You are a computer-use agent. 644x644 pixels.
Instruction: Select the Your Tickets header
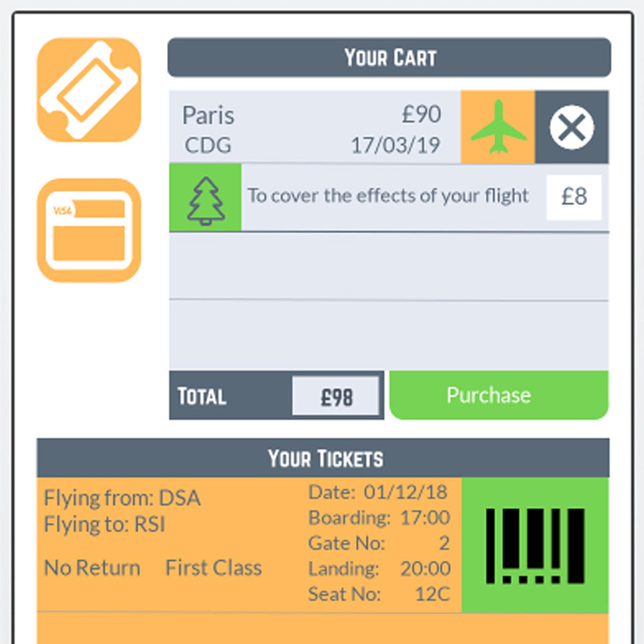coord(323,457)
